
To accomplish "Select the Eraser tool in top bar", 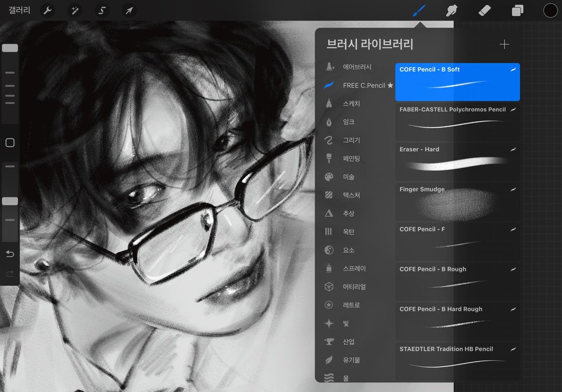I will click(x=485, y=10).
